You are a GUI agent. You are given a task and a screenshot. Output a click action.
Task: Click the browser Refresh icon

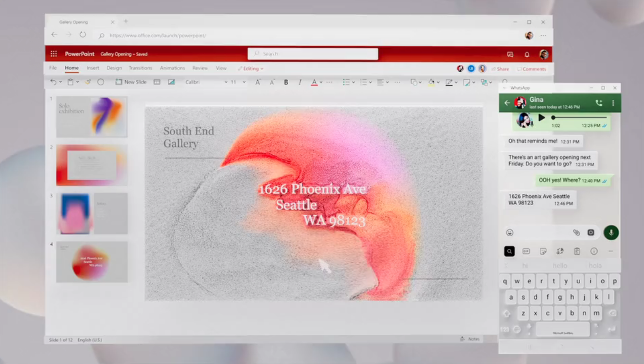[82, 35]
